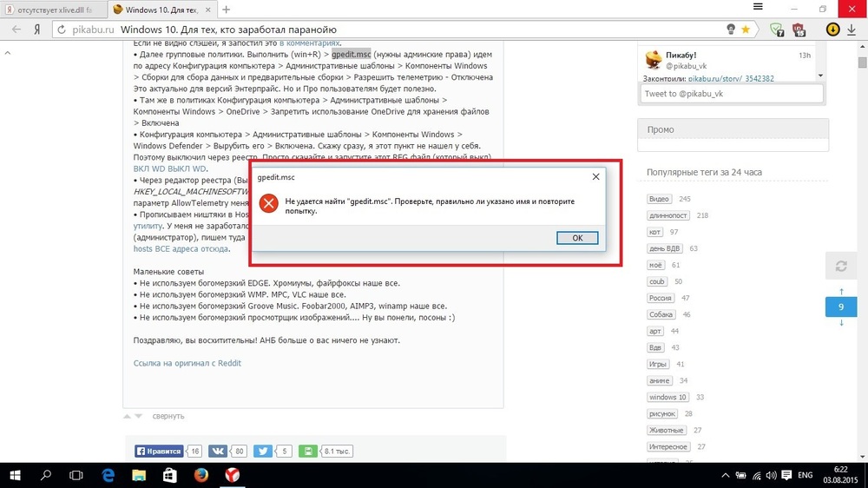Select the 'windows 10' popular tag

(x=667, y=397)
